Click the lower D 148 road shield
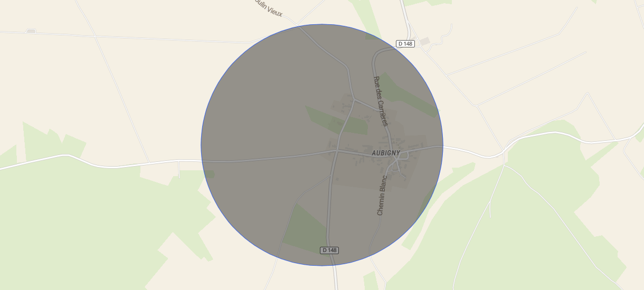The height and width of the screenshot is (290, 644). [x=329, y=250]
